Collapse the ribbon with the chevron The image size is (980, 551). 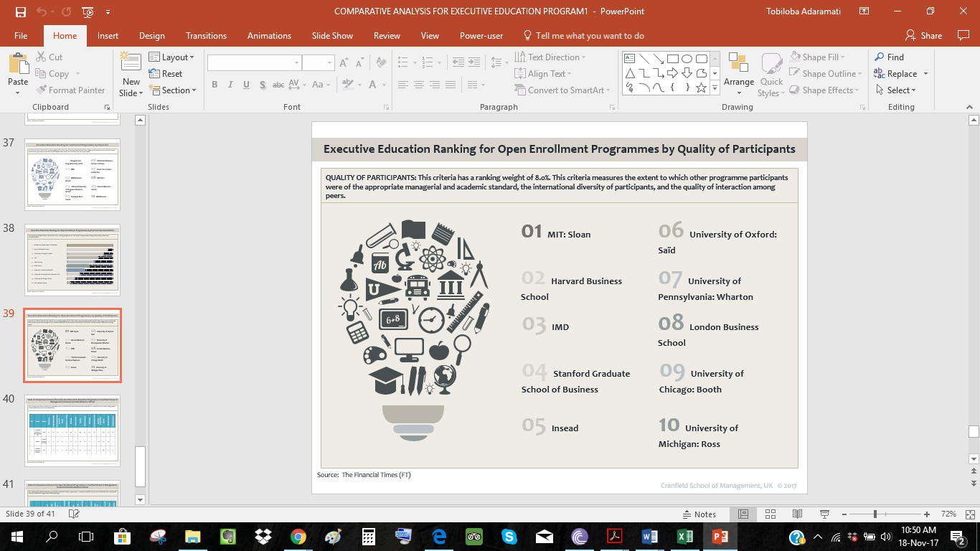[969, 108]
